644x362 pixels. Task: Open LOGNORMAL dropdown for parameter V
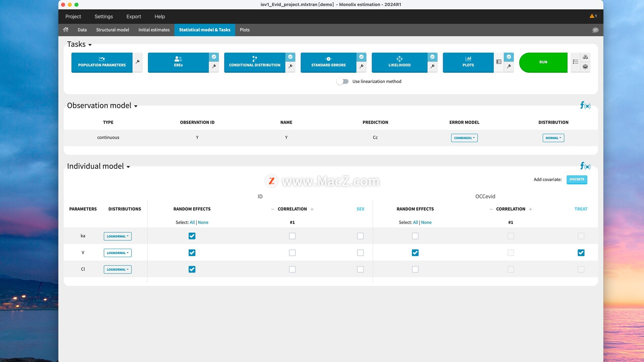[117, 253]
